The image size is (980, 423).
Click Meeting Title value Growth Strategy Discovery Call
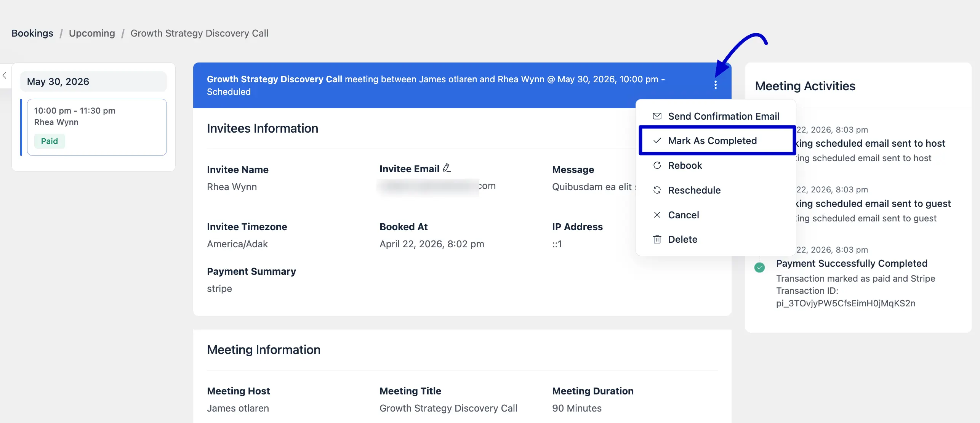click(448, 408)
